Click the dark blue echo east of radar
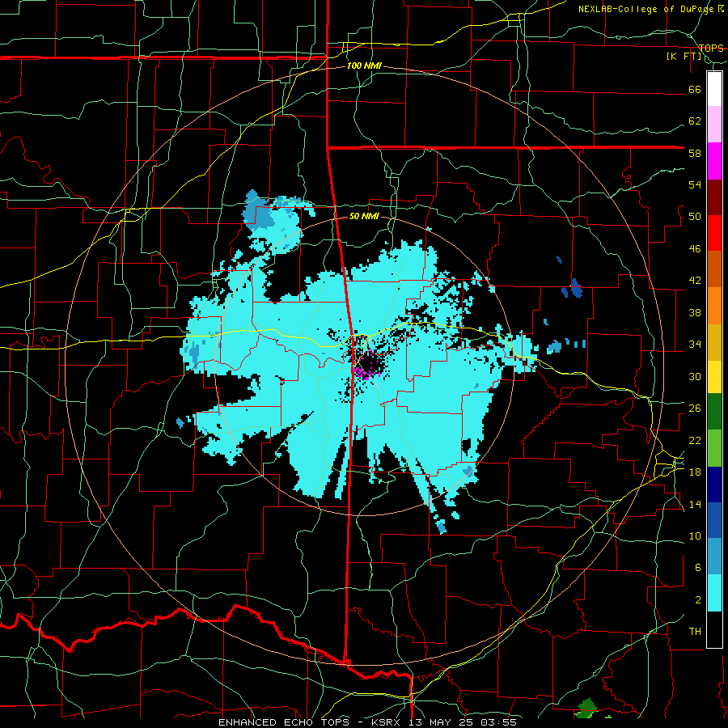Viewport: 728px width, 728px height. [x=576, y=288]
